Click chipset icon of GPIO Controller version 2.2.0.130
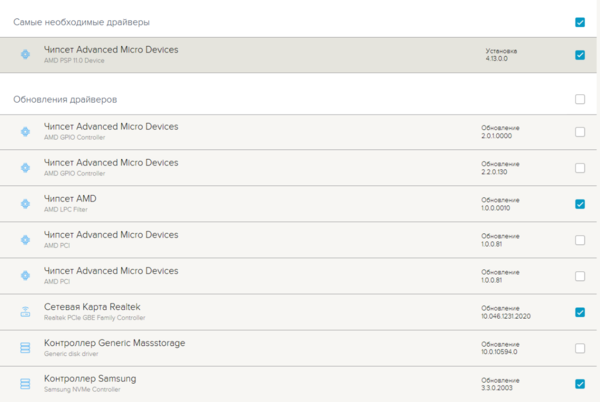600x402 pixels. click(x=26, y=168)
